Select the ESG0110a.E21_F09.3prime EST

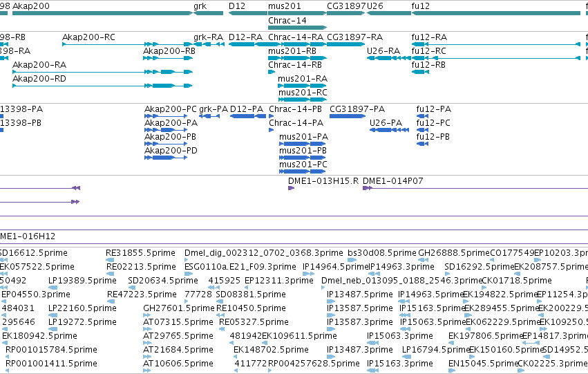(188, 274)
